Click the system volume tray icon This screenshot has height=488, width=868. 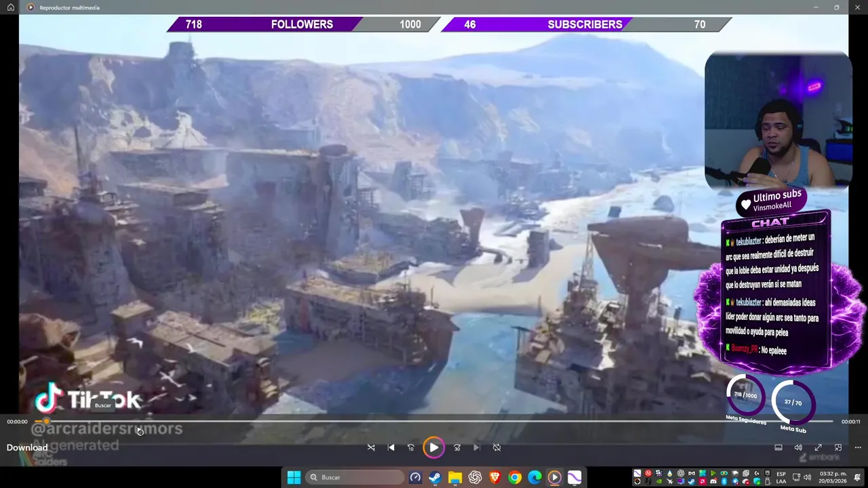[x=808, y=477]
